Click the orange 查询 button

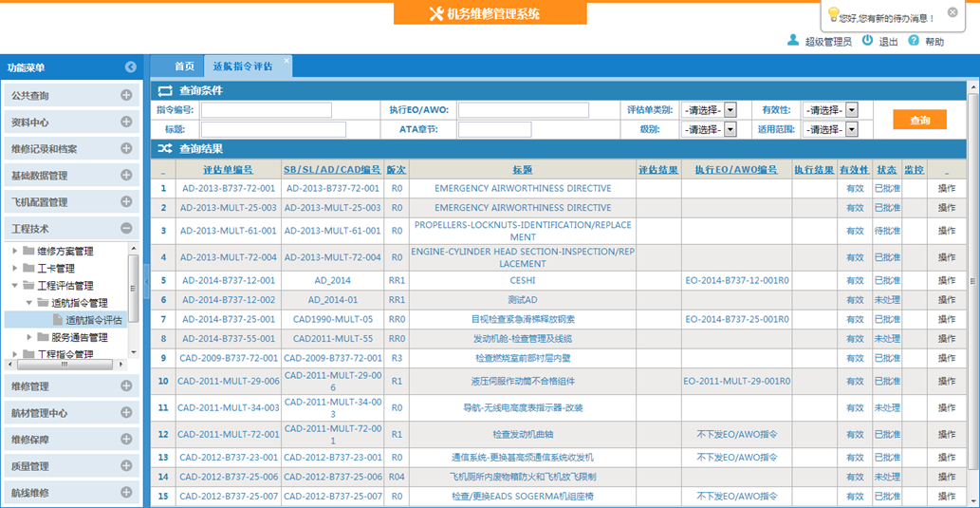point(919,120)
